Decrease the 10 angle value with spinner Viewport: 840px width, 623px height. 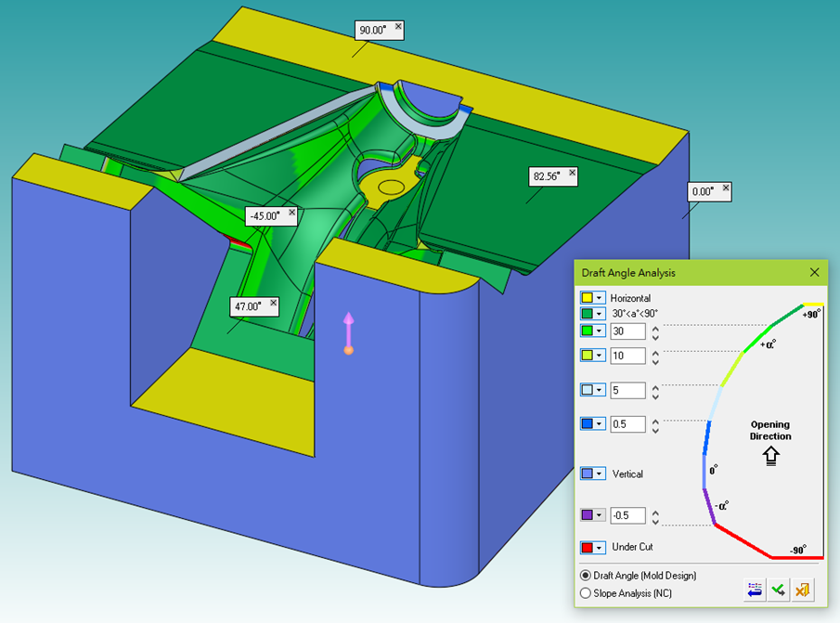click(655, 362)
